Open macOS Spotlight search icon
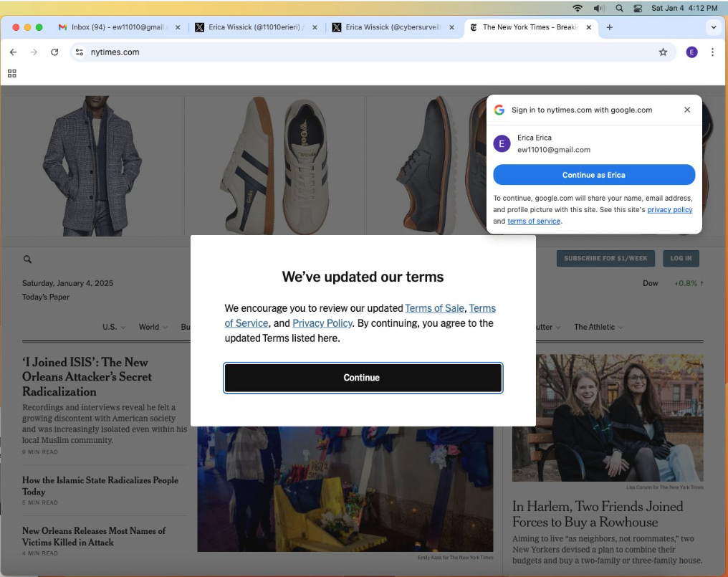 [619, 8]
